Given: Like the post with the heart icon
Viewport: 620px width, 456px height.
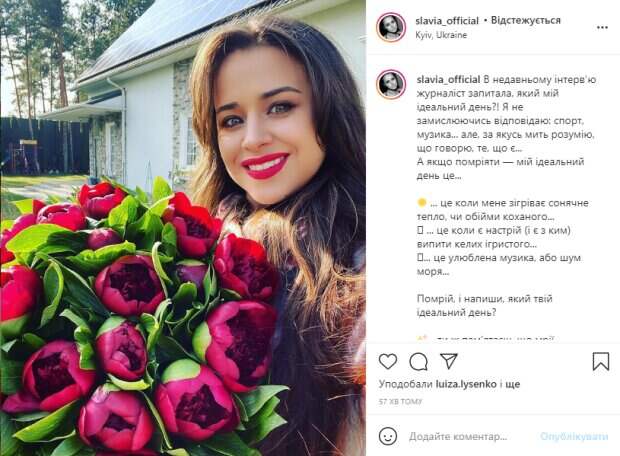Looking at the screenshot, I should (x=388, y=361).
